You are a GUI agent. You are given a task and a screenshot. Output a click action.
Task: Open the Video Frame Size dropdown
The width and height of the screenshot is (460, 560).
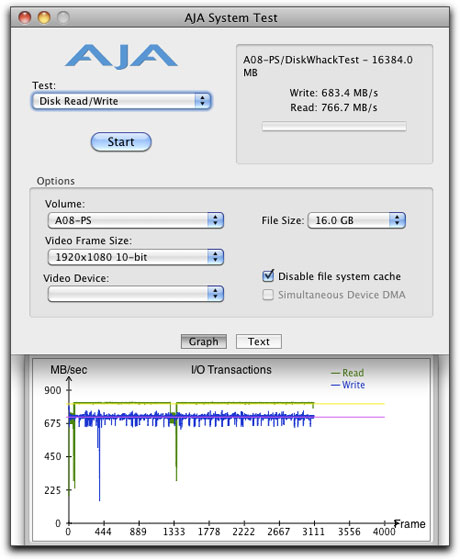[136, 257]
